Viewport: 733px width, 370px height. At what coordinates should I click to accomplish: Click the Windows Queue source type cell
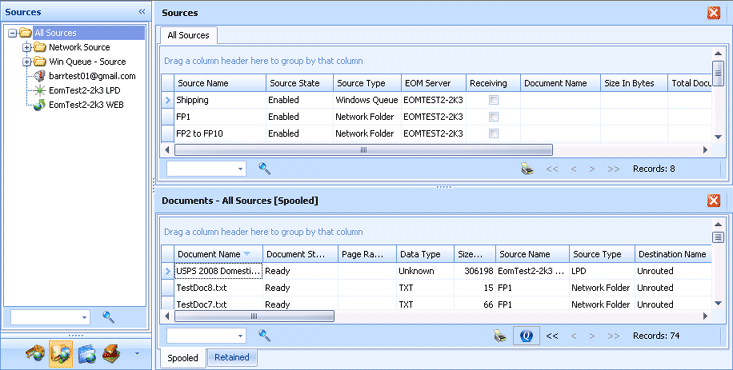click(x=367, y=100)
